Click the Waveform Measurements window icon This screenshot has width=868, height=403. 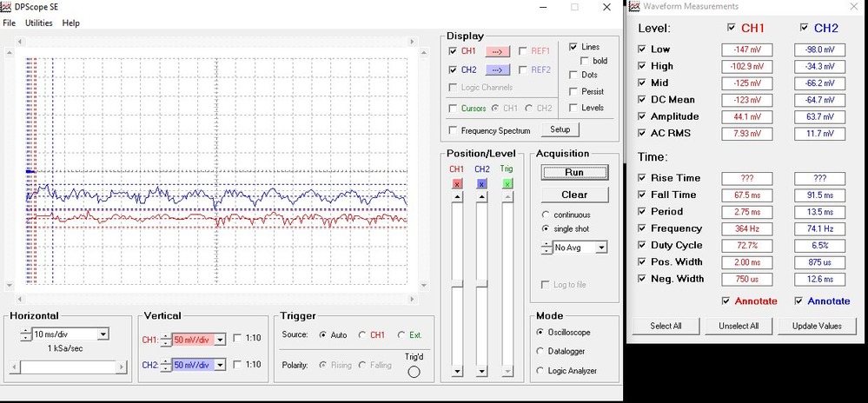point(633,7)
